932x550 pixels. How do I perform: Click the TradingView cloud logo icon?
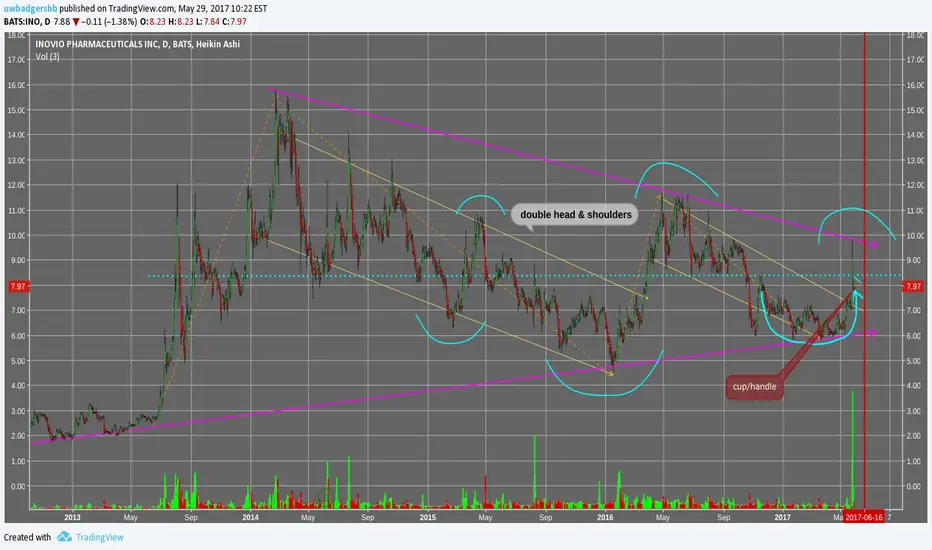[x=64, y=537]
